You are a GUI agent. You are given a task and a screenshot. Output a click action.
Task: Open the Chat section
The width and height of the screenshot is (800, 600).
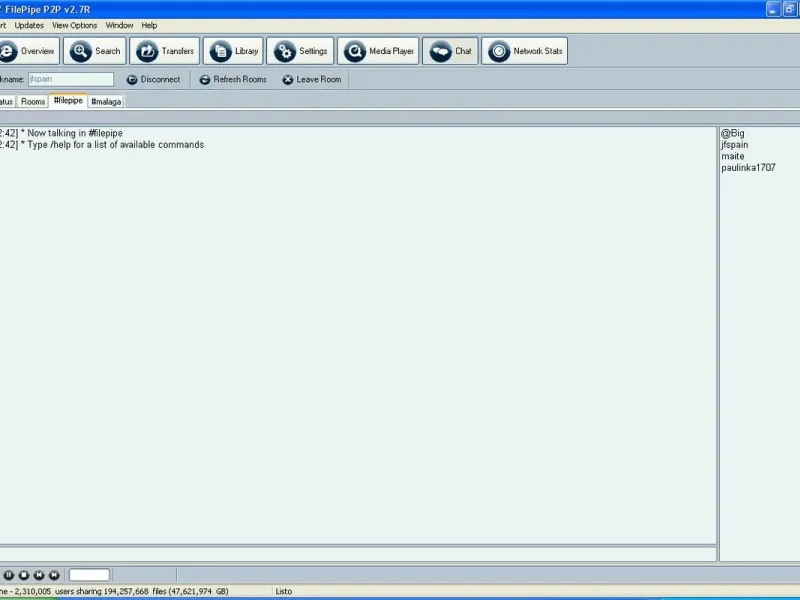[450, 51]
